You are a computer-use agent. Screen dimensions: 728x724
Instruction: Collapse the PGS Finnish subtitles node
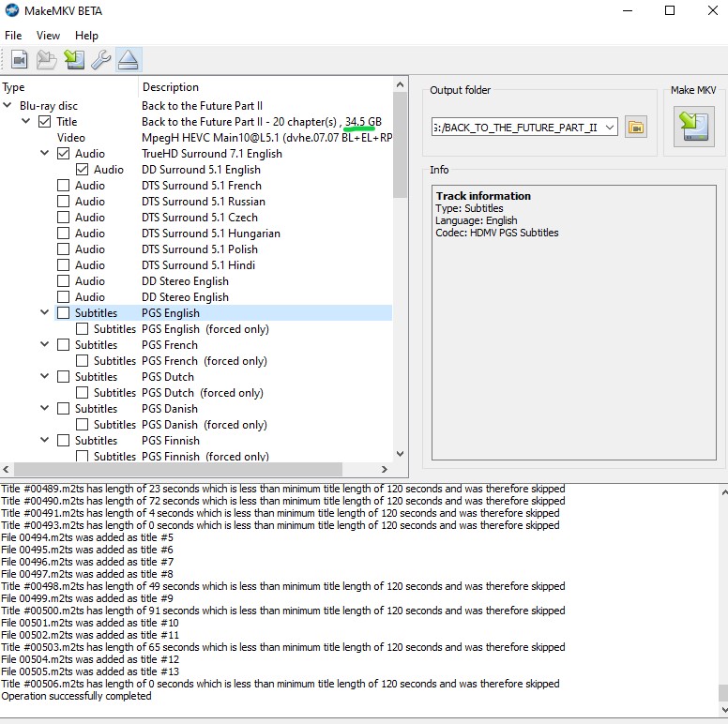click(x=45, y=440)
